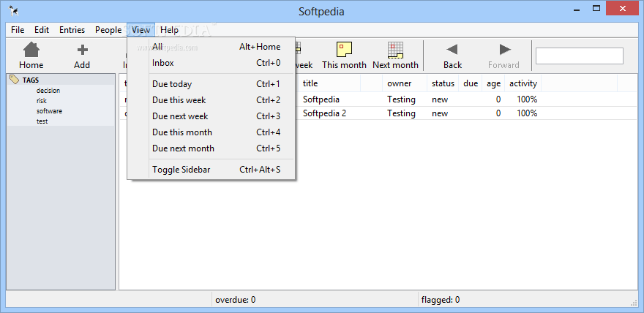Close the open View menu

coord(141,30)
